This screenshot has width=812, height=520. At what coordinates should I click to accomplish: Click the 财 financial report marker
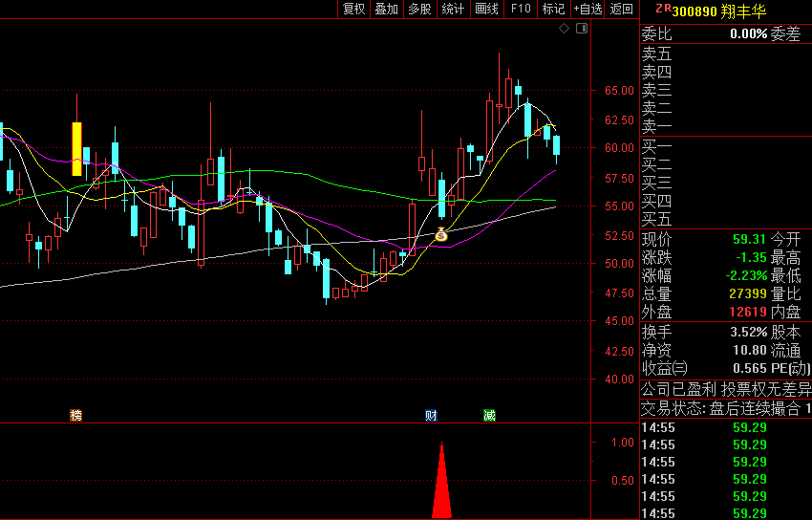[x=432, y=416]
